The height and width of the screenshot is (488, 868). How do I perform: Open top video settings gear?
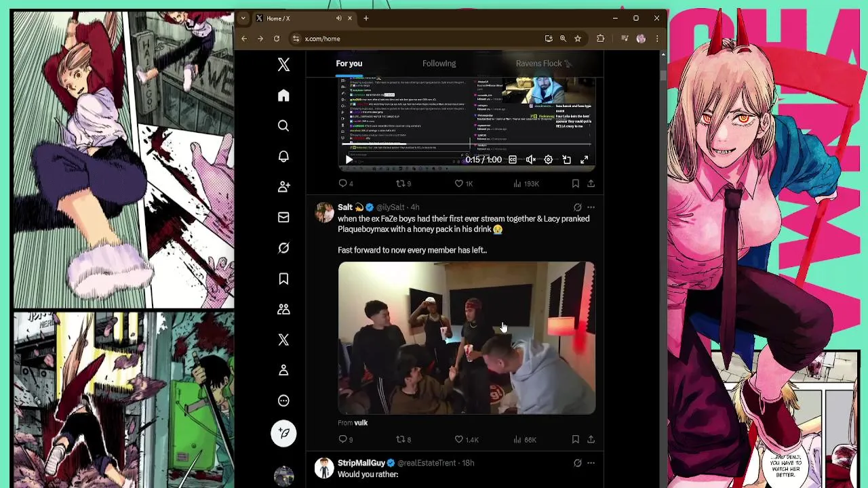point(548,160)
